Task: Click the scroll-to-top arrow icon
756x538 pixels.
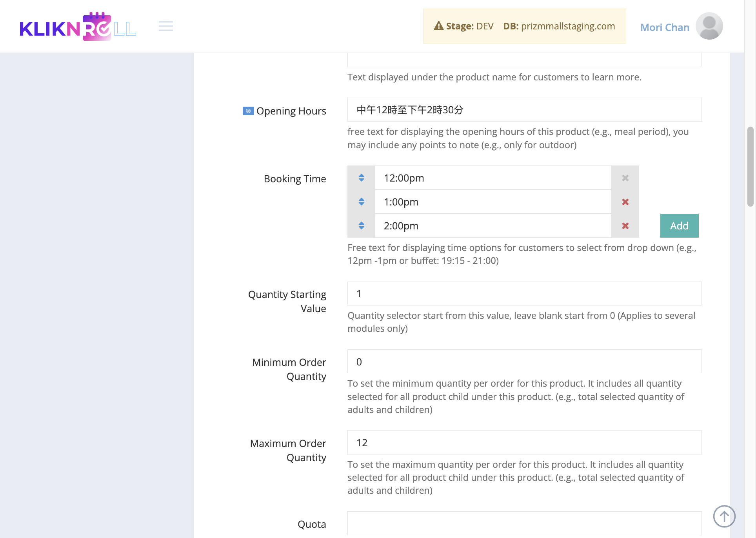Action: click(724, 516)
